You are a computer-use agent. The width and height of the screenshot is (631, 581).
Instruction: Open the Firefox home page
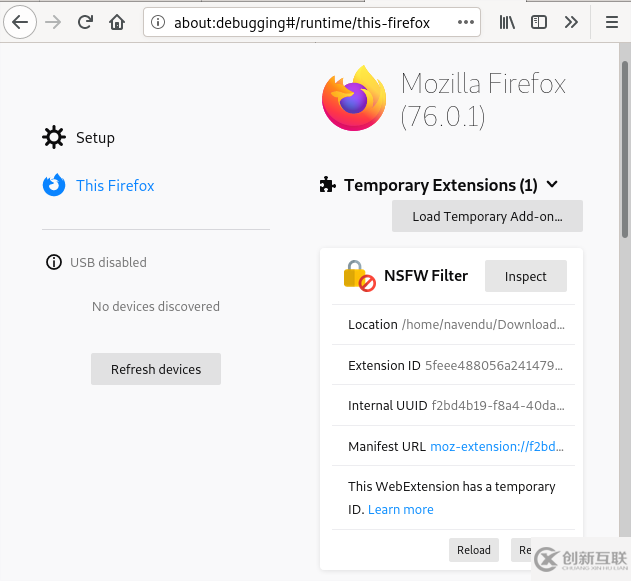coord(117,22)
